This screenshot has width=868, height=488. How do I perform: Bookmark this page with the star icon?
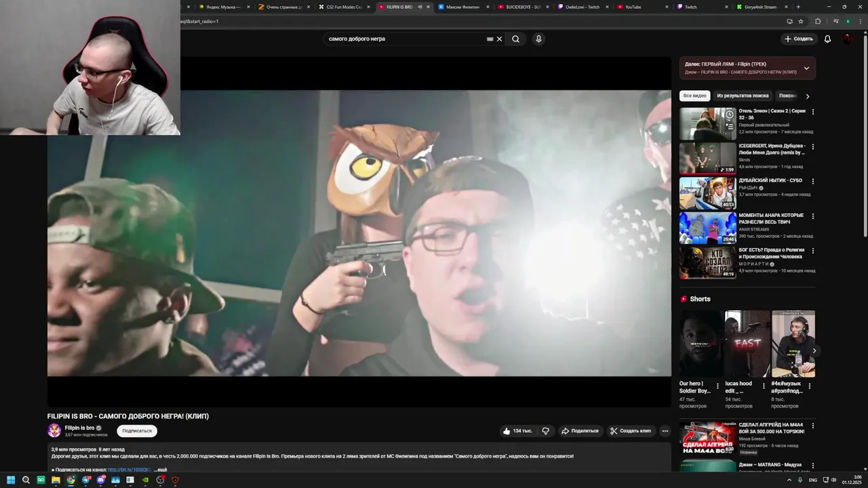click(x=801, y=21)
